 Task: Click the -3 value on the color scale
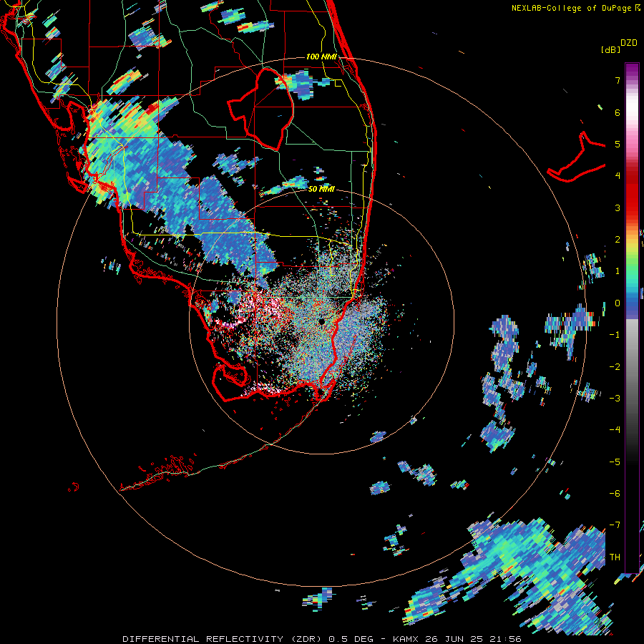pos(615,398)
